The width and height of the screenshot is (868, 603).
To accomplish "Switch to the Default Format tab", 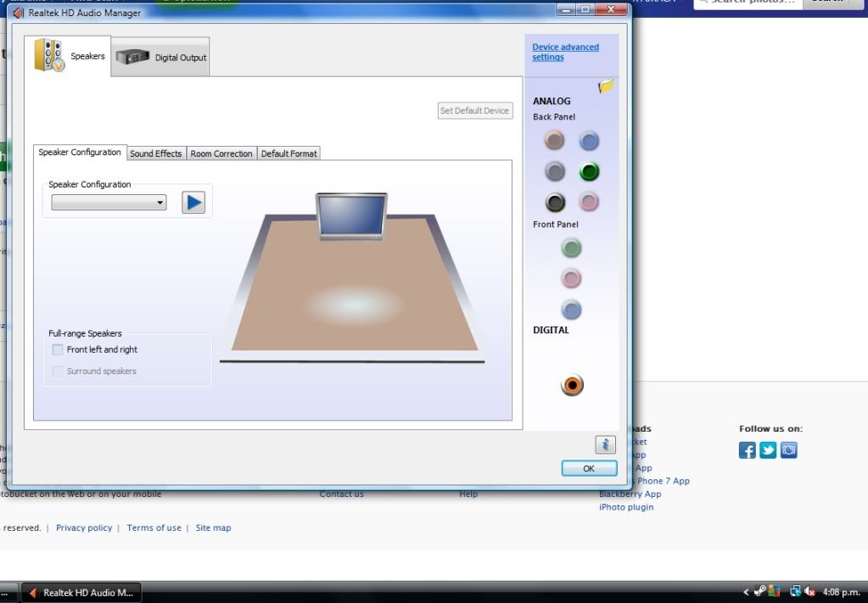I will [x=289, y=154].
